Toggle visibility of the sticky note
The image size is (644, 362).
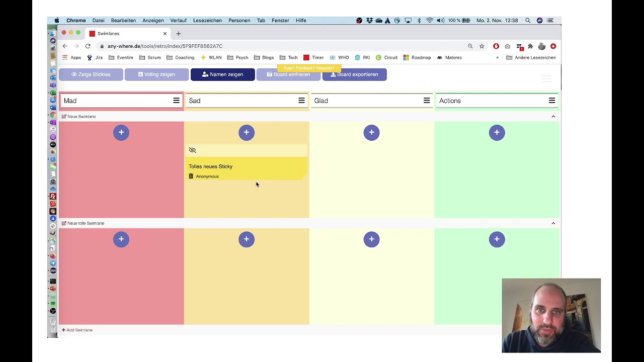[x=192, y=150]
